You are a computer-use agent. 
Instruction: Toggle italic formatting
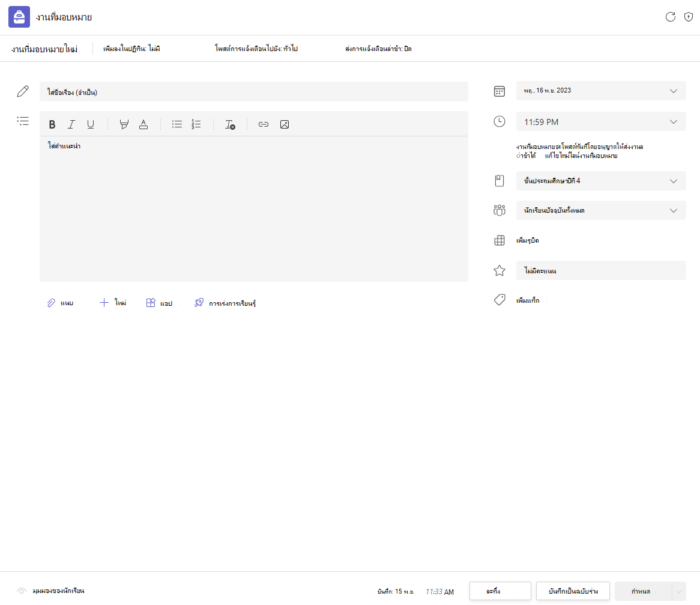(x=71, y=124)
